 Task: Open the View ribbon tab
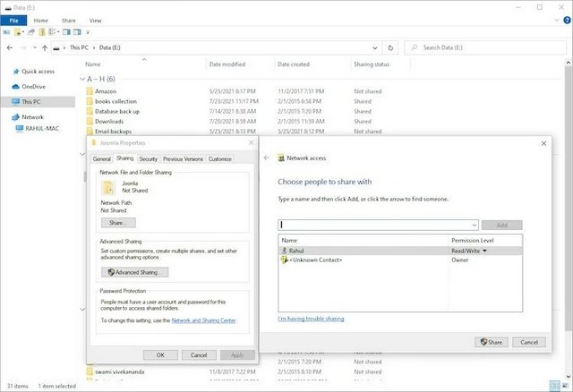pyautogui.click(x=95, y=20)
